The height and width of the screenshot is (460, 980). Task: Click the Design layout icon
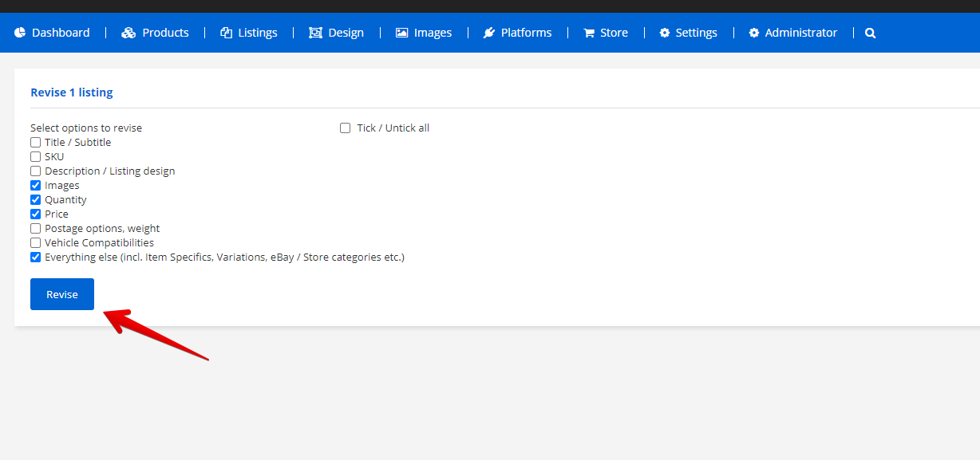coord(315,33)
